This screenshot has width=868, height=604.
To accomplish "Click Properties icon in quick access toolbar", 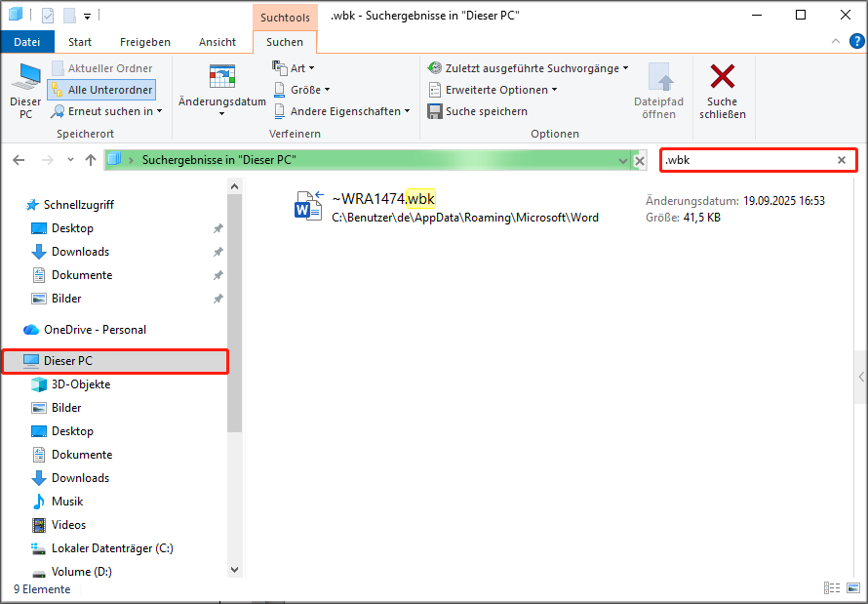I will pyautogui.click(x=48, y=16).
